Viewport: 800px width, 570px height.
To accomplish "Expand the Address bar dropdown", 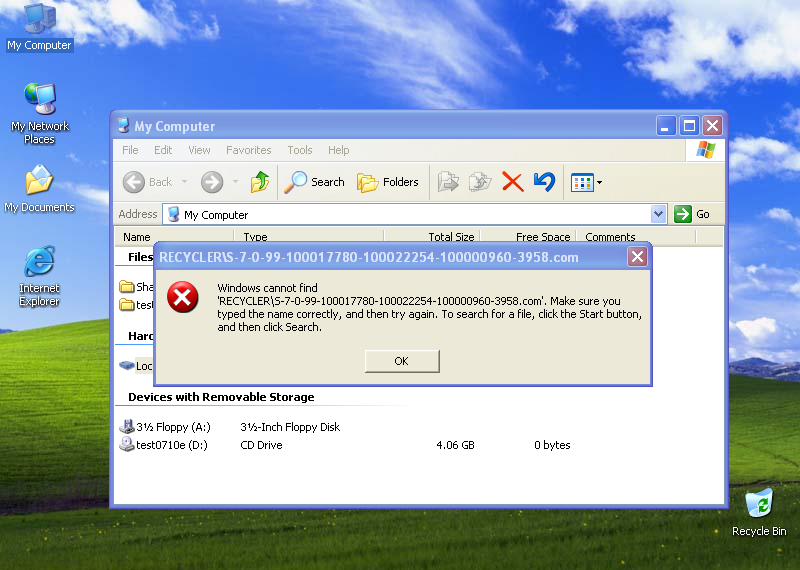I will pos(658,214).
